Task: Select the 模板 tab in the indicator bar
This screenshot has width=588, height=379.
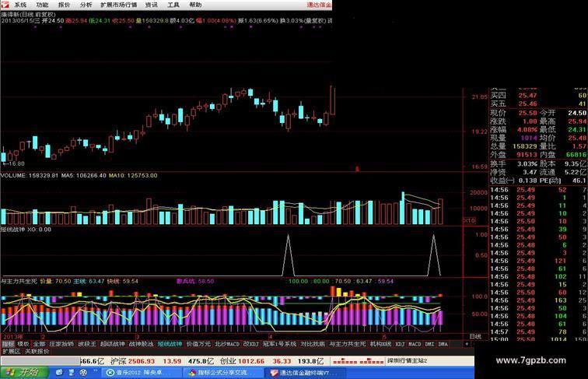Action: click(23, 344)
